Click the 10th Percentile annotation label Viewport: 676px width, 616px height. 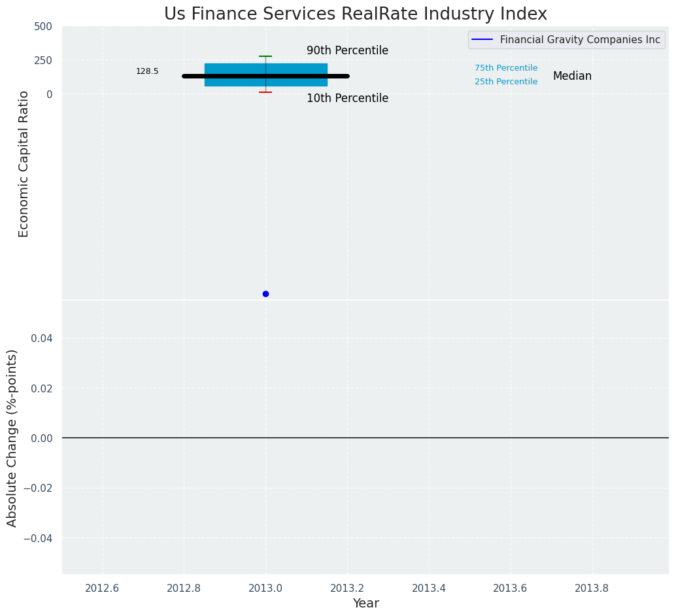(x=347, y=98)
